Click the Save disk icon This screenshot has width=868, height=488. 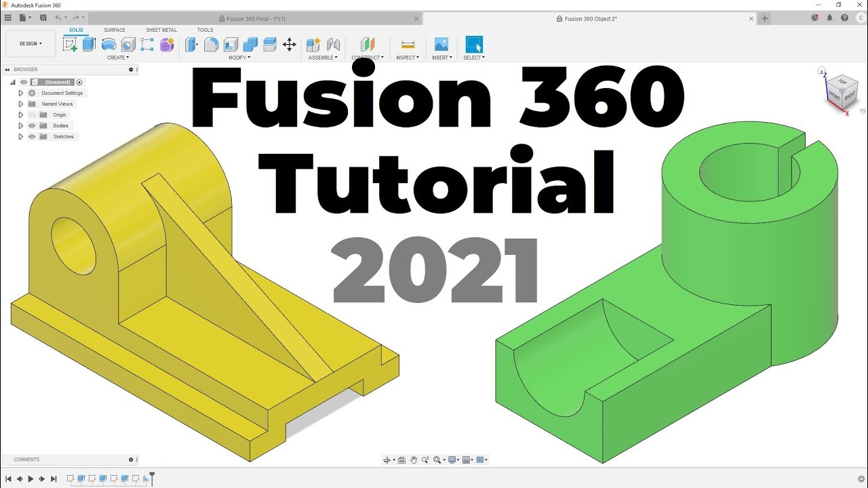43,18
